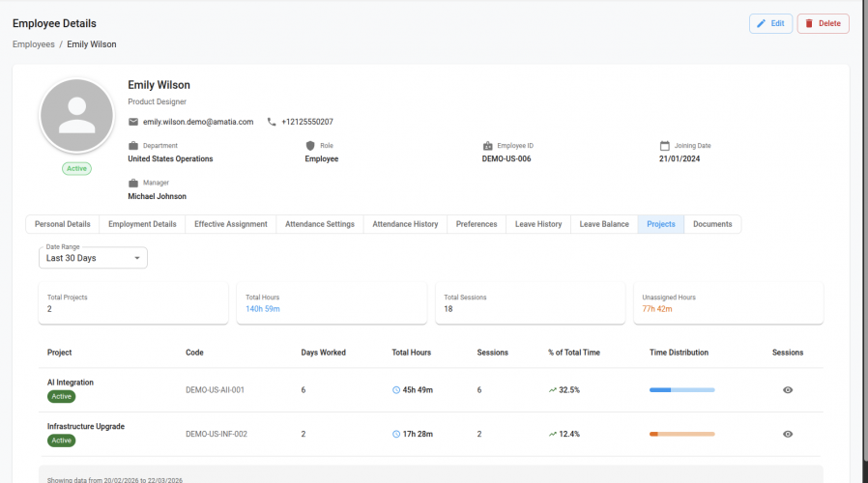Click the Department briefcase icon

tap(133, 146)
